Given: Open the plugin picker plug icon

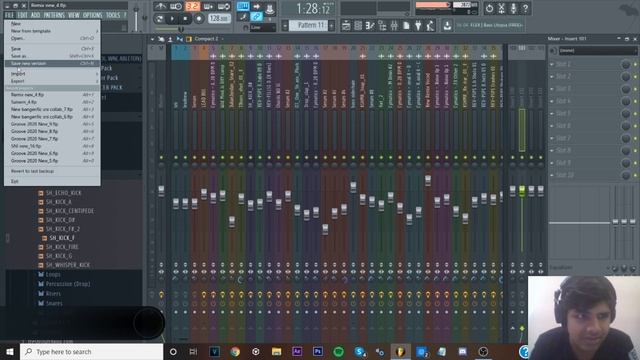Looking at the screenshot, I should pos(418,26).
